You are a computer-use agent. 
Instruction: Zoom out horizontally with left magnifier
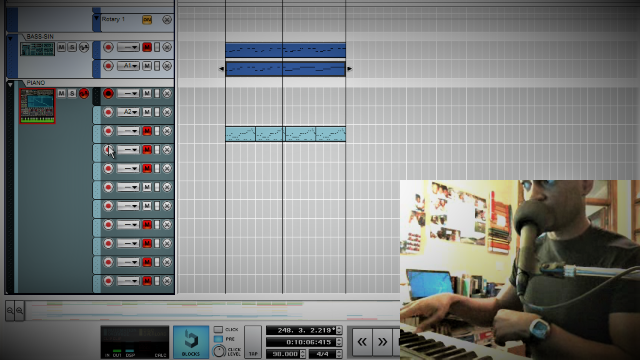(x=10, y=311)
